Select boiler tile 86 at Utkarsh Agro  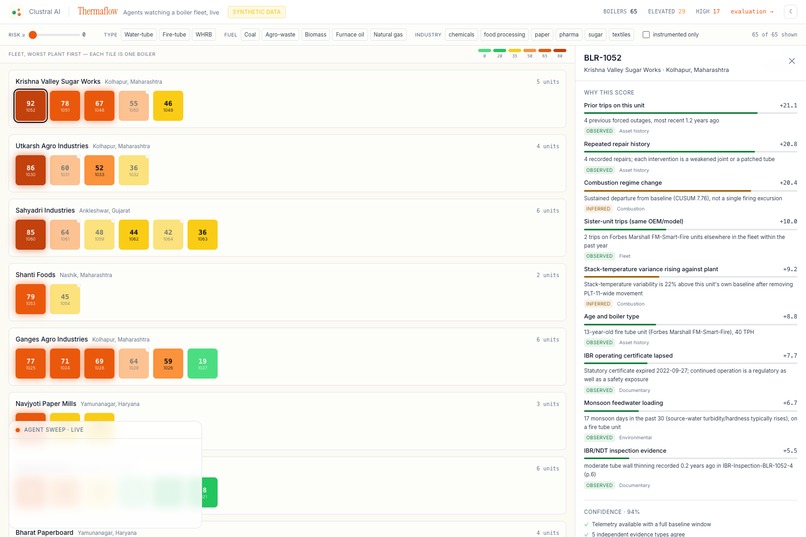click(x=30, y=170)
